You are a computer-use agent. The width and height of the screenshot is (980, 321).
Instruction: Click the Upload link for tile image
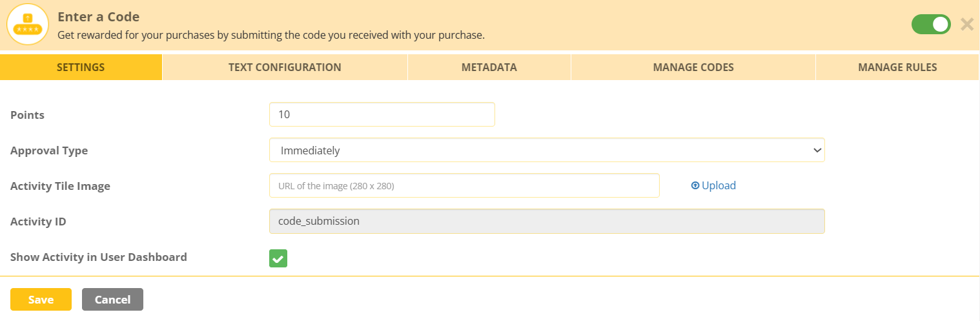click(x=713, y=186)
